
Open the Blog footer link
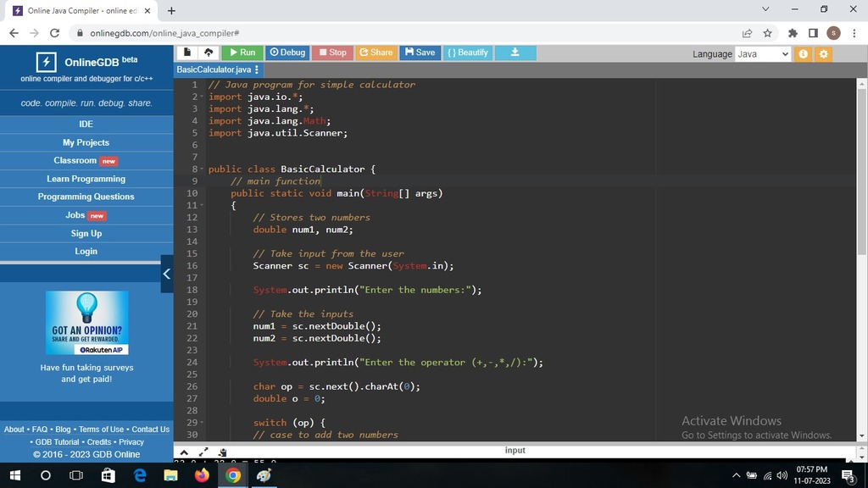click(x=63, y=430)
